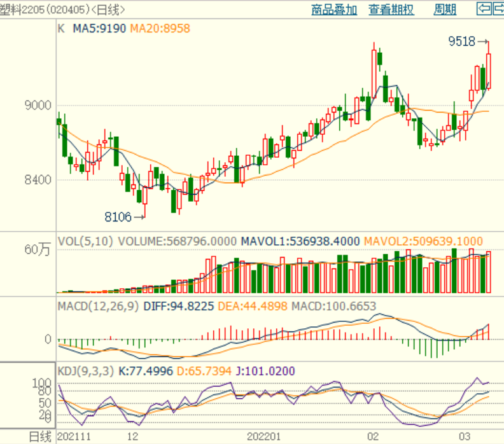Click the 8106 low price marker
Screen dimensions: 504x444
[118, 217]
